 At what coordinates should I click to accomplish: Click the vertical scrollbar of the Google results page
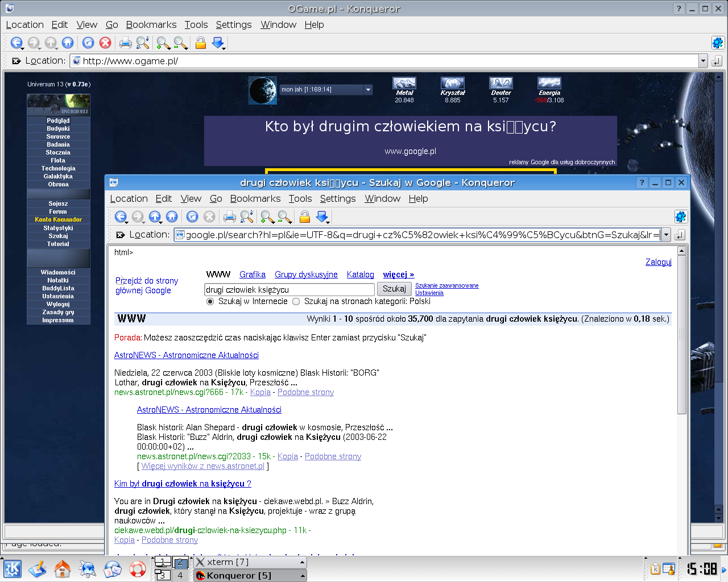pyautogui.click(x=681, y=341)
